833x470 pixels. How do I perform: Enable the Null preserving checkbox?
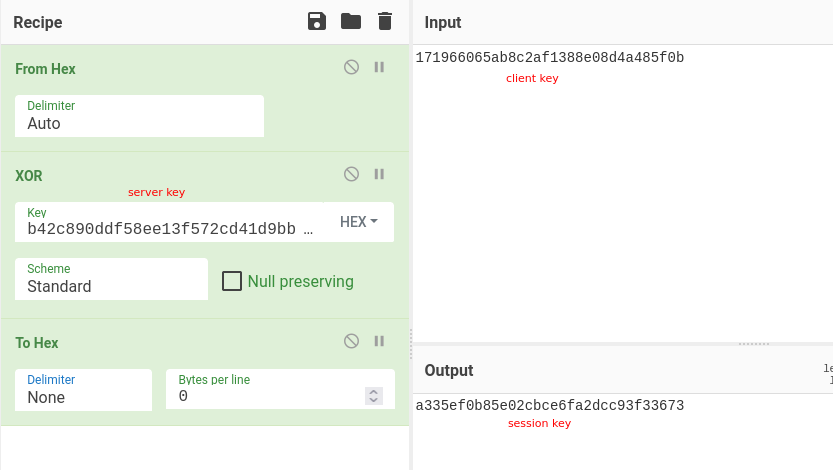pos(232,281)
